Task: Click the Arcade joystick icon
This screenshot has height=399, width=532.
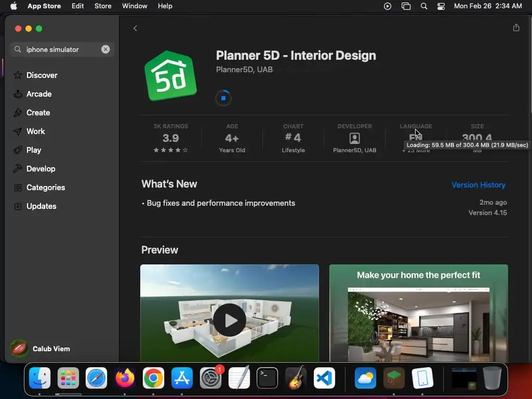Action: (18, 94)
